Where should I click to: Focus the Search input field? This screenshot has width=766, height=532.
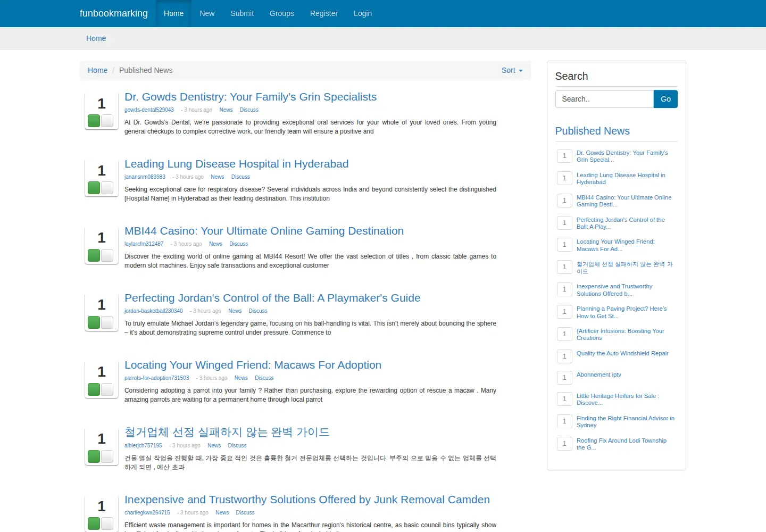click(x=604, y=99)
